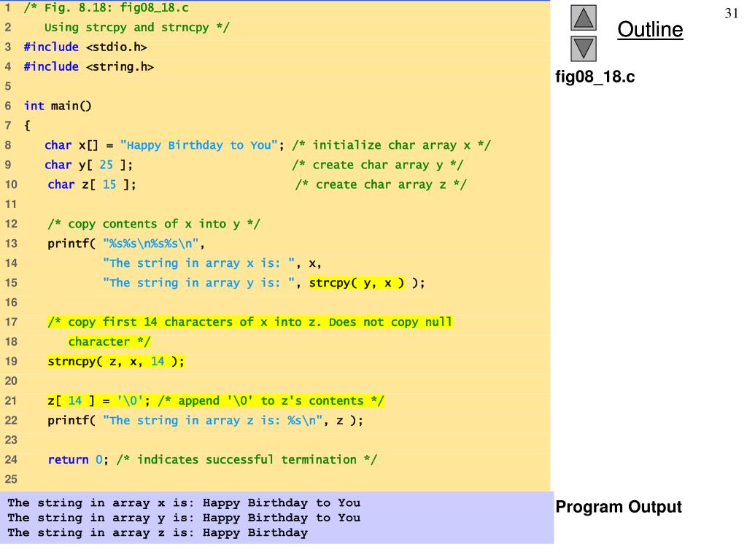
Task: Click the "Happy Birthday to You" string literal
Action: point(198,145)
